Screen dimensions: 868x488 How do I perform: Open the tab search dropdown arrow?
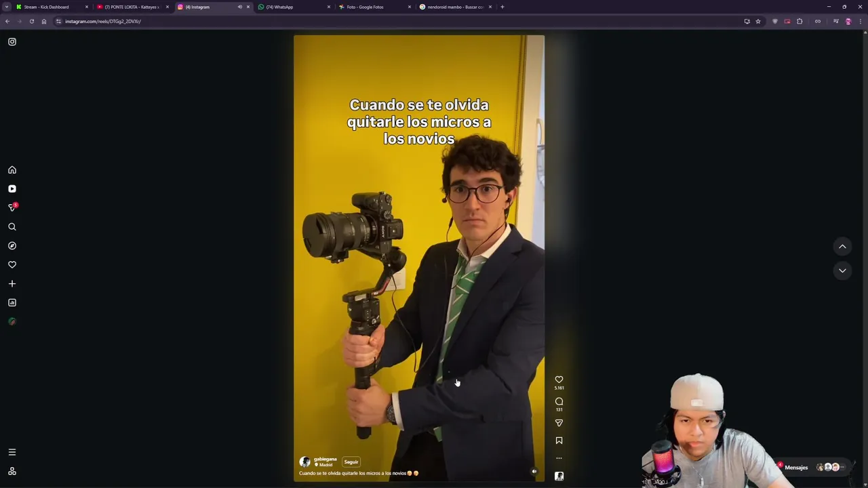6,7
